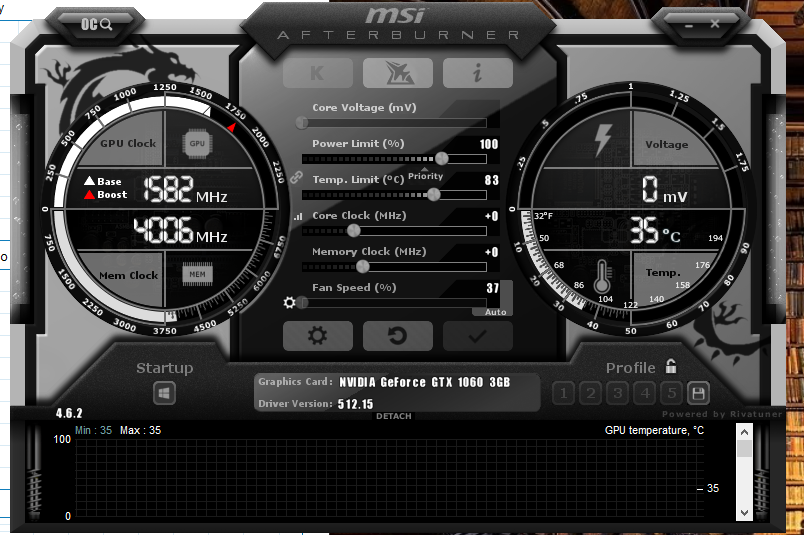The image size is (804, 535).
Task: Click the Memory Clock slider handle
Action: click(x=363, y=267)
